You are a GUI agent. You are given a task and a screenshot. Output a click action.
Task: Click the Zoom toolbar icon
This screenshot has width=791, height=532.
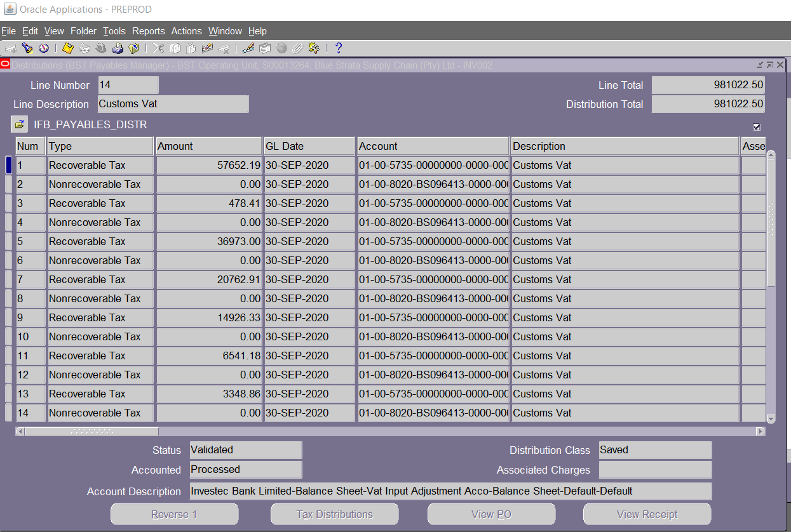[265, 48]
